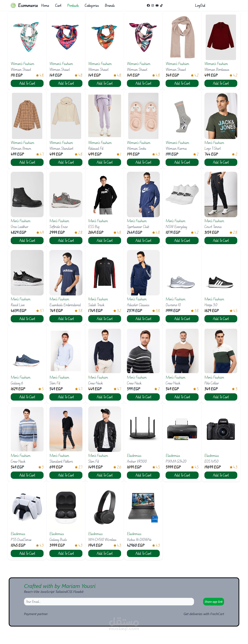Add Orca Leather boots to cart
The width and height of the screenshot is (248, 644).
tap(27, 240)
